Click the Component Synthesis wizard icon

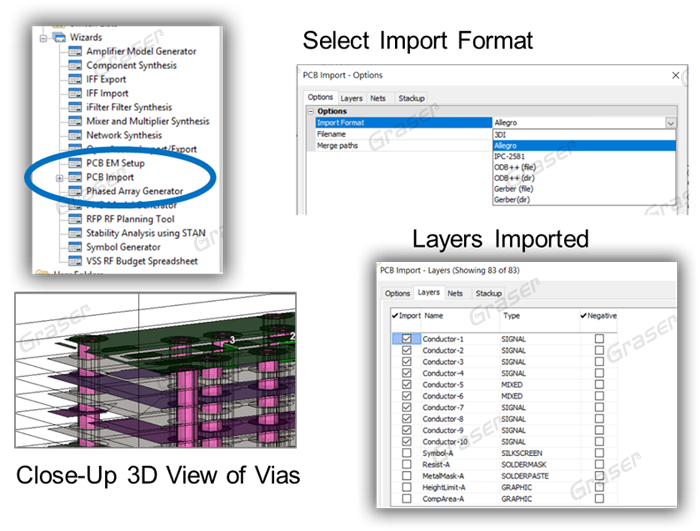pyautogui.click(x=75, y=65)
